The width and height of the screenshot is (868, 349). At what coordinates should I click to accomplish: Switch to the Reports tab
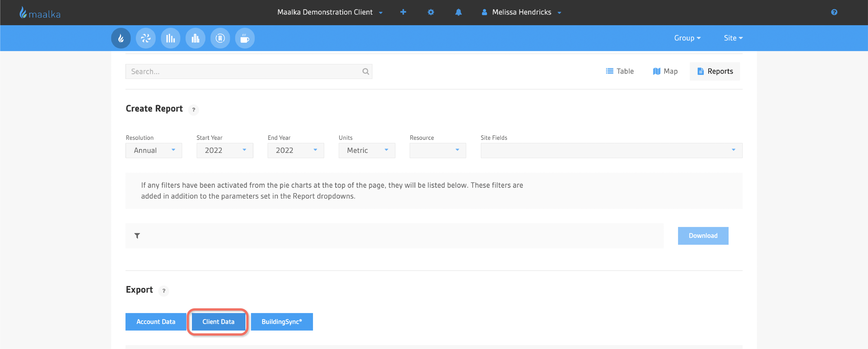[715, 71]
